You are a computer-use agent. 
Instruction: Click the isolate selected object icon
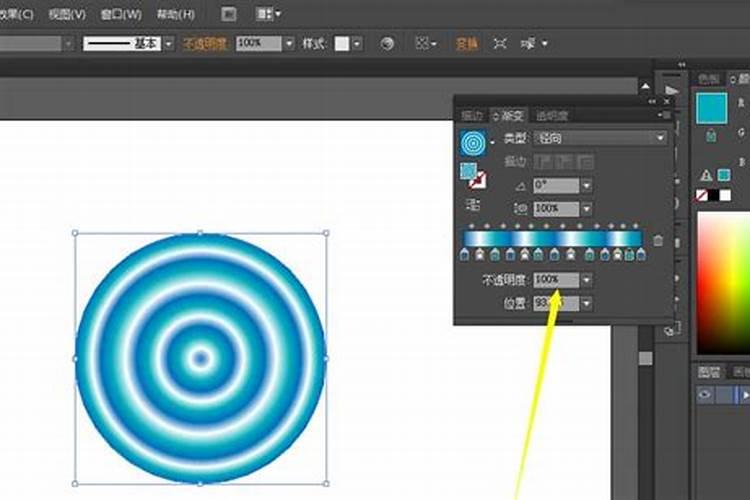point(500,44)
